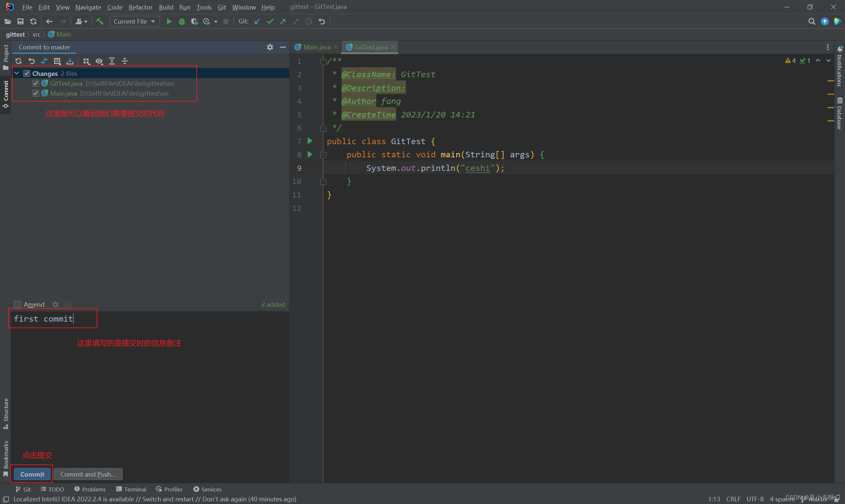Screen dimensions: 845x504
Task: Open the Notifications side panel
Action: pyautogui.click(x=839, y=67)
